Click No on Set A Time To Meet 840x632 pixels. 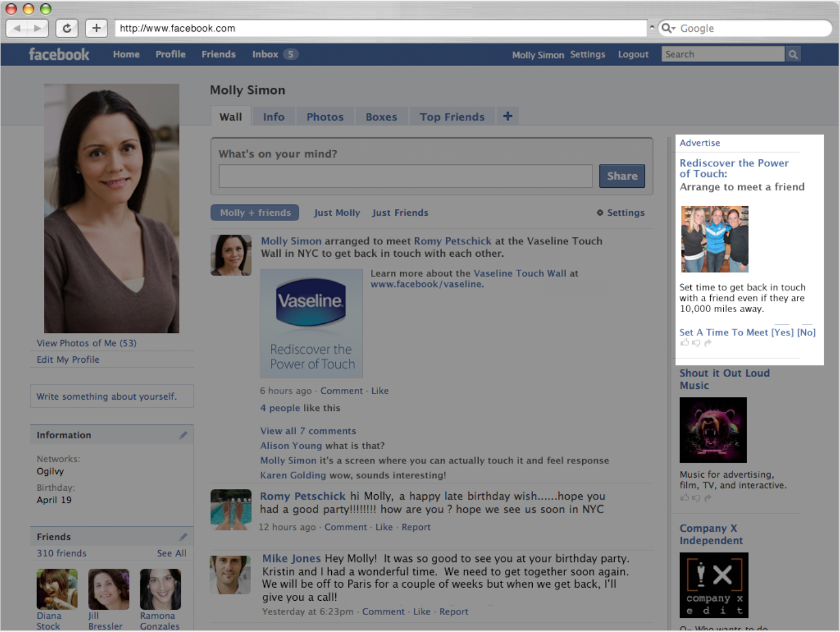coord(806,332)
